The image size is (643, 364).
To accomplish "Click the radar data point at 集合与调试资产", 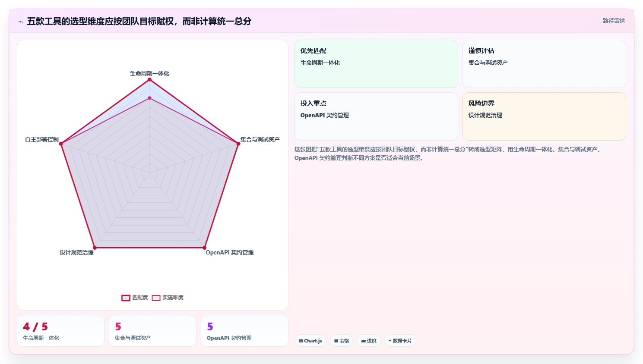I will (x=238, y=144).
